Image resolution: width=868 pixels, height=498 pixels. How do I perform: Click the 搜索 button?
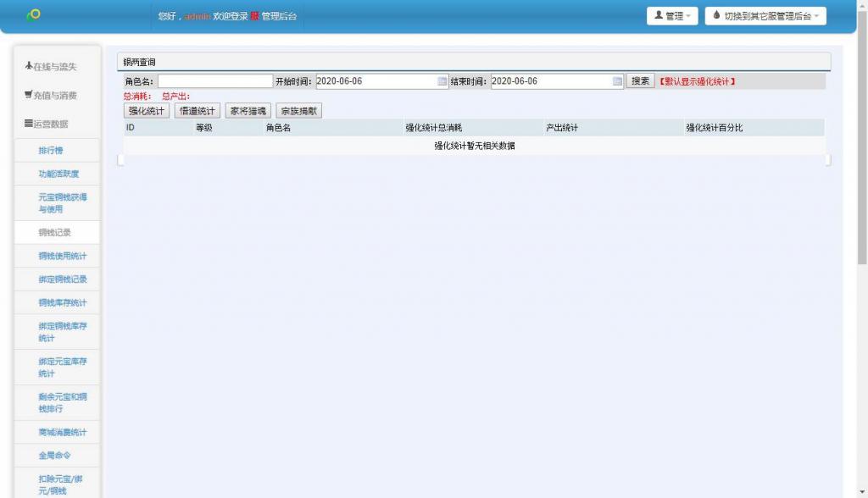tap(640, 80)
